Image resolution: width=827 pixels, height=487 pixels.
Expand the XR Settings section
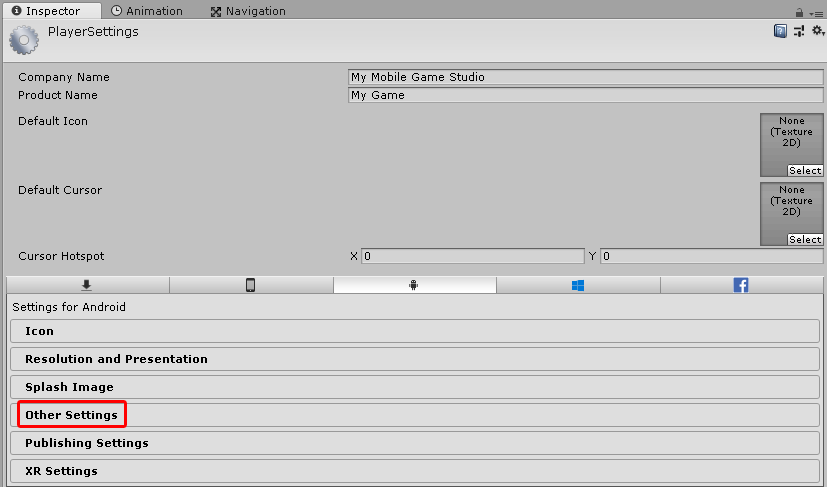[415, 471]
